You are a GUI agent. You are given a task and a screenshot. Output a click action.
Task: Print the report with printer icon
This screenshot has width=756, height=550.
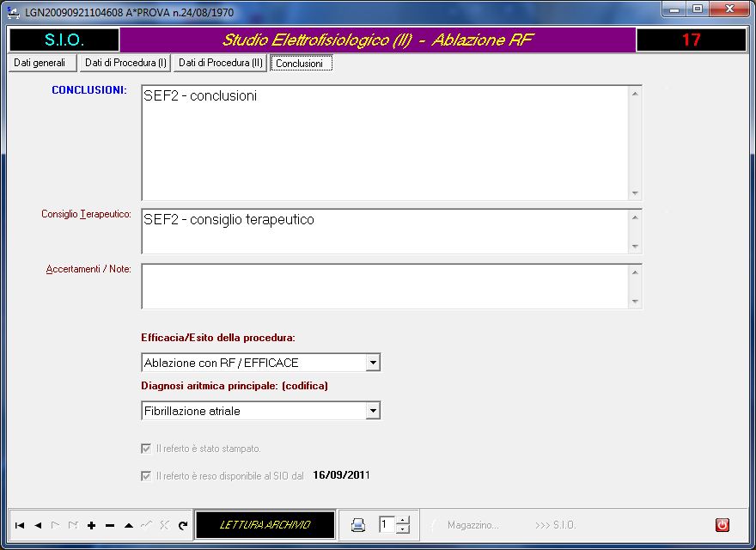pyautogui.click(x=357, y=525)
